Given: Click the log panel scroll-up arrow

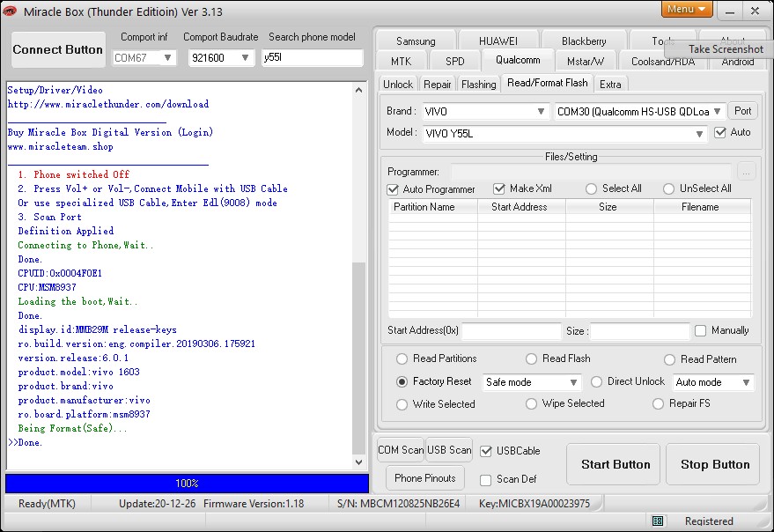Looking at the screenshot, I should click(x=359, y=90).
